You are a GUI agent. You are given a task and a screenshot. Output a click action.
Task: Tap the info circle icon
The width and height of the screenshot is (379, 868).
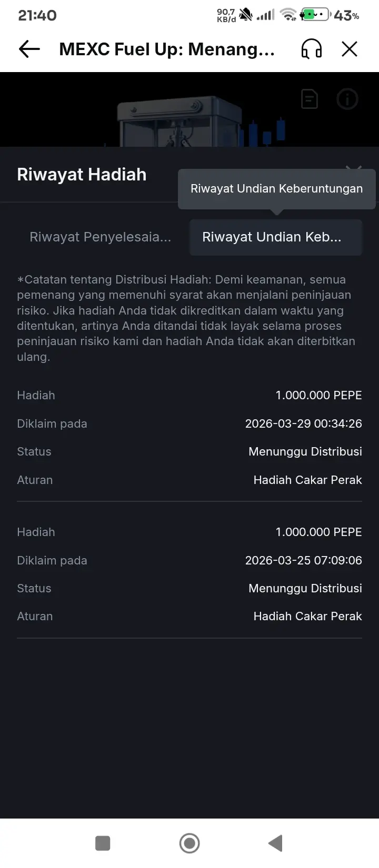347,99
